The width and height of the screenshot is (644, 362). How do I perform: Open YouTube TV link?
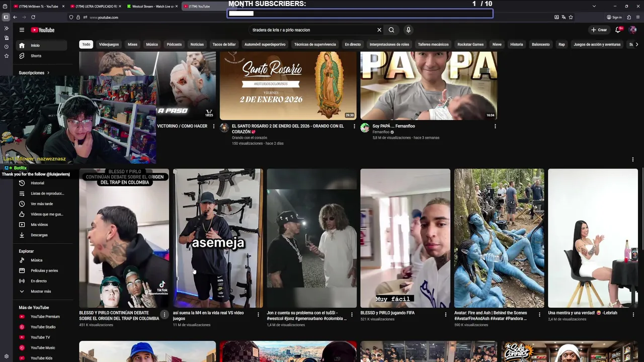point(42,337)
